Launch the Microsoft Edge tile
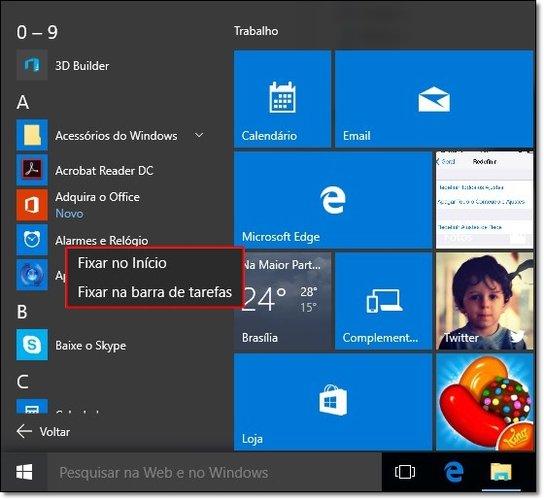 (333, 200)
